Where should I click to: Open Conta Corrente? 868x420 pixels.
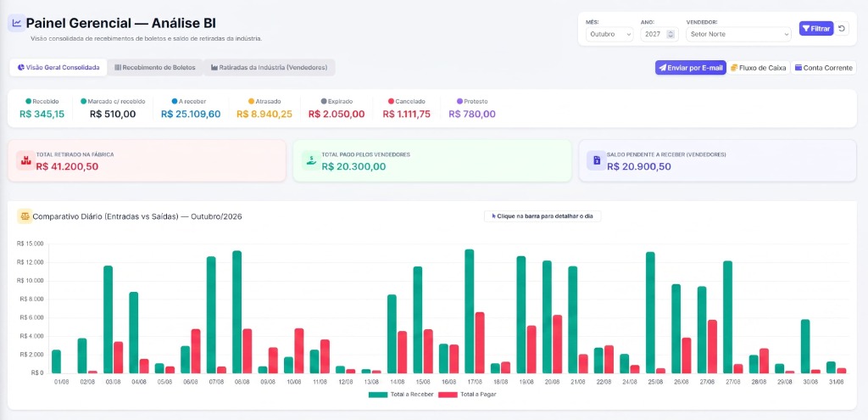[x=823, y=68]
